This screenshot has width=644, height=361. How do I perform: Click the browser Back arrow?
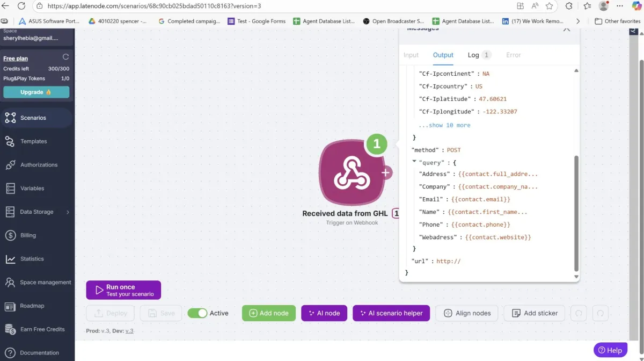(6, 6)
